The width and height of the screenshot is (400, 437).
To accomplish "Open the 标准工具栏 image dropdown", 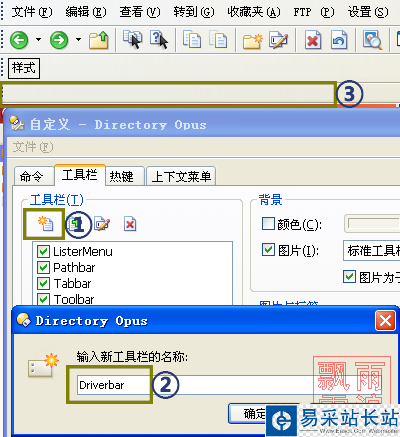I will (x=372, y=250).
